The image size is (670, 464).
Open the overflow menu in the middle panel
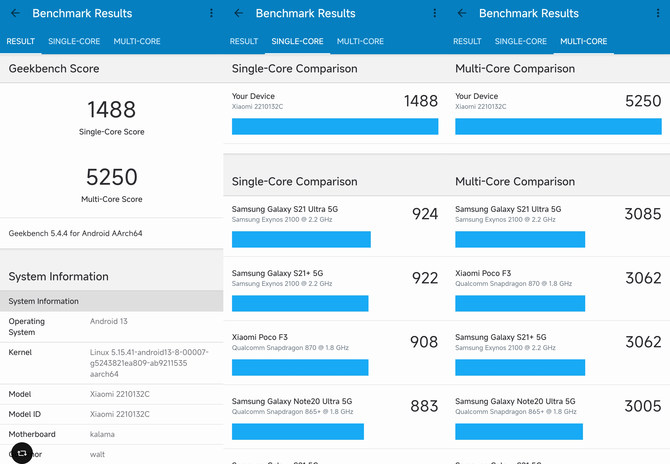[x=435, y=13]
